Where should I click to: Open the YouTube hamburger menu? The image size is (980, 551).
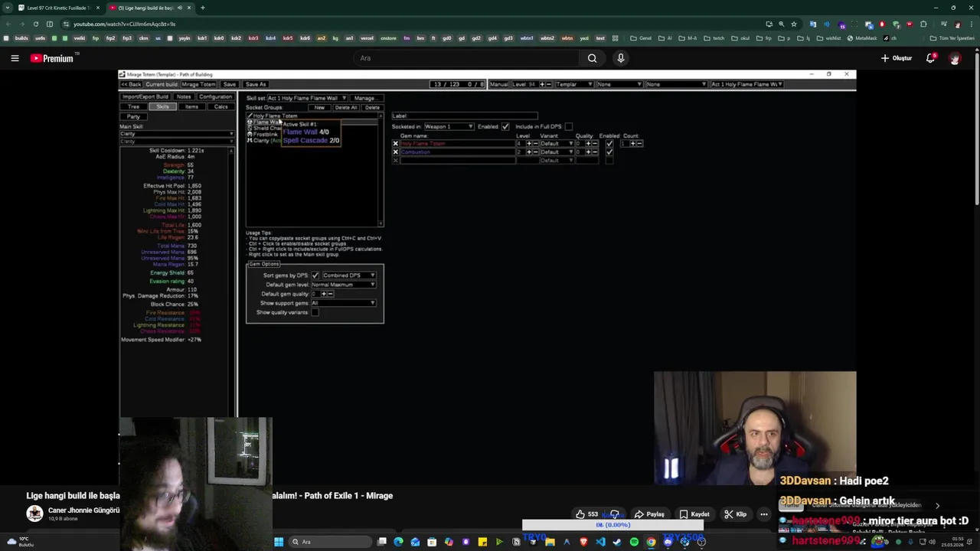pos(15,58)
